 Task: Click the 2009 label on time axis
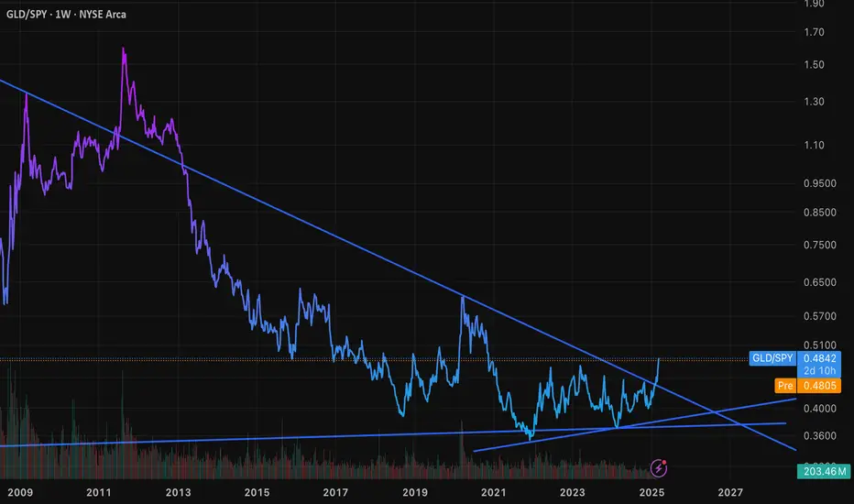20,493
